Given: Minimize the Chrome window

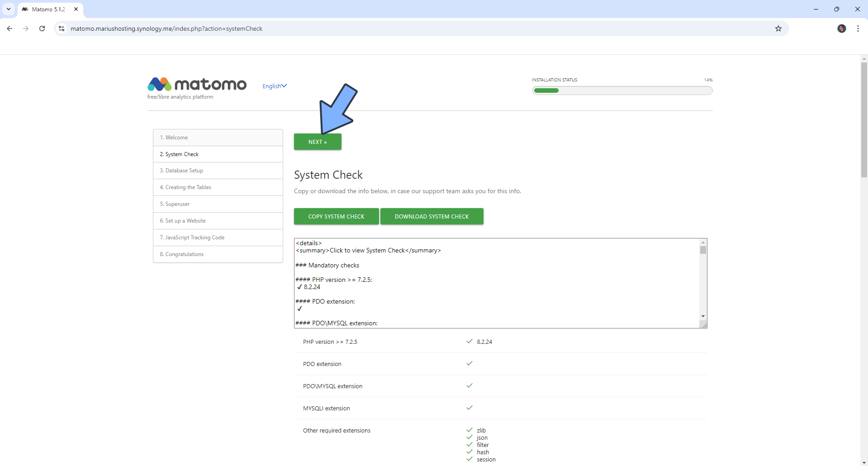Looking at the screenshot, I should point(816,9).
